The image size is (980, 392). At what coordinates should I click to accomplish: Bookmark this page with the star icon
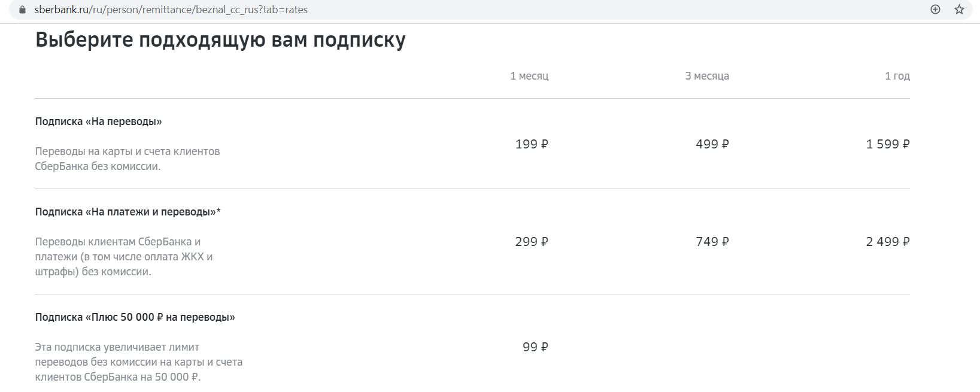tap(959, 10)
